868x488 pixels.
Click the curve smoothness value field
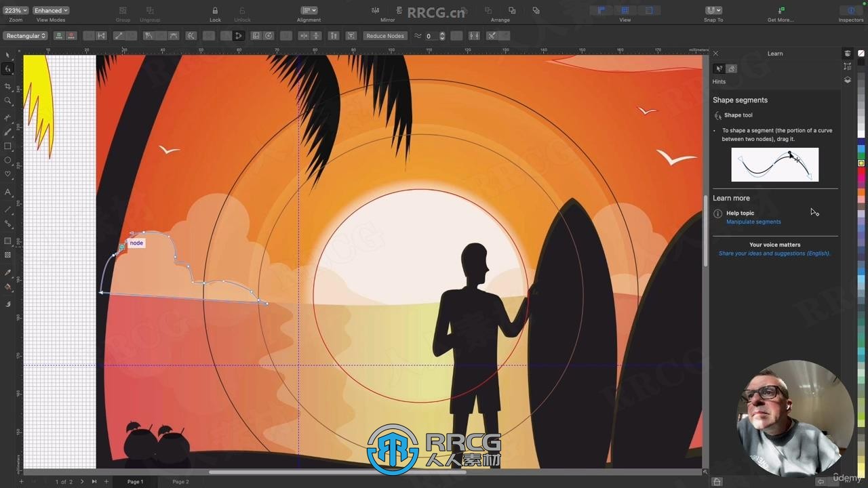click(431, 36)
